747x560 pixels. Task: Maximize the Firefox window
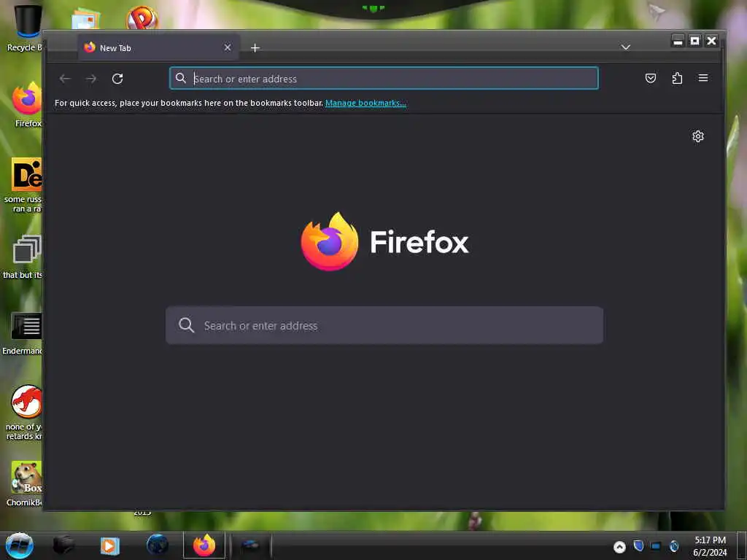pyautogui.click(x=694, y=41)
